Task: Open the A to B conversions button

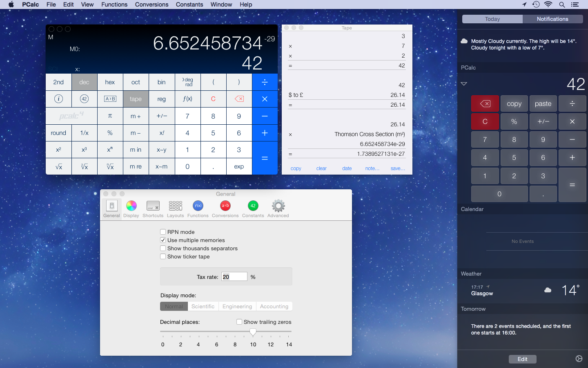Action: (x=110, y=99)
